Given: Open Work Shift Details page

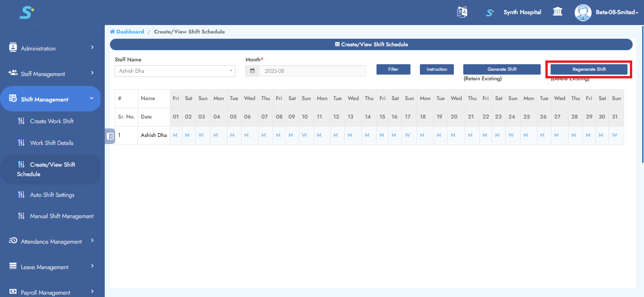Looking at the screenshot, I should 51,143.
